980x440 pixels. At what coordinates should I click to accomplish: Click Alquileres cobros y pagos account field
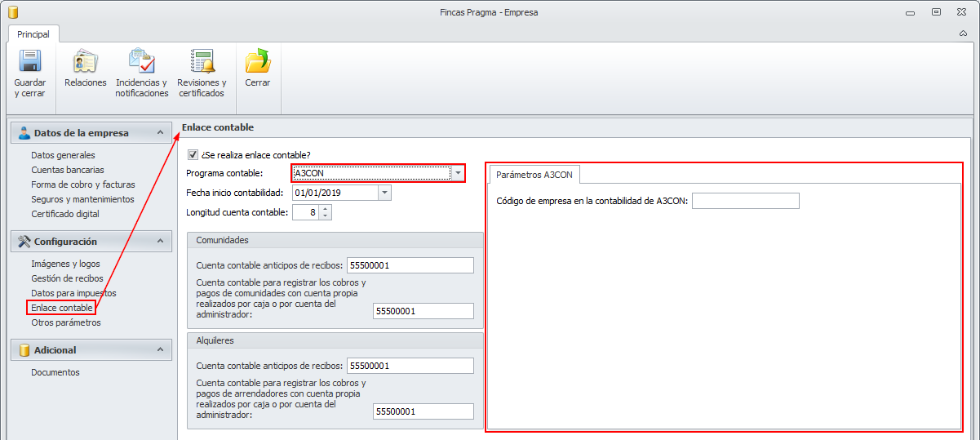pos(423,411)
